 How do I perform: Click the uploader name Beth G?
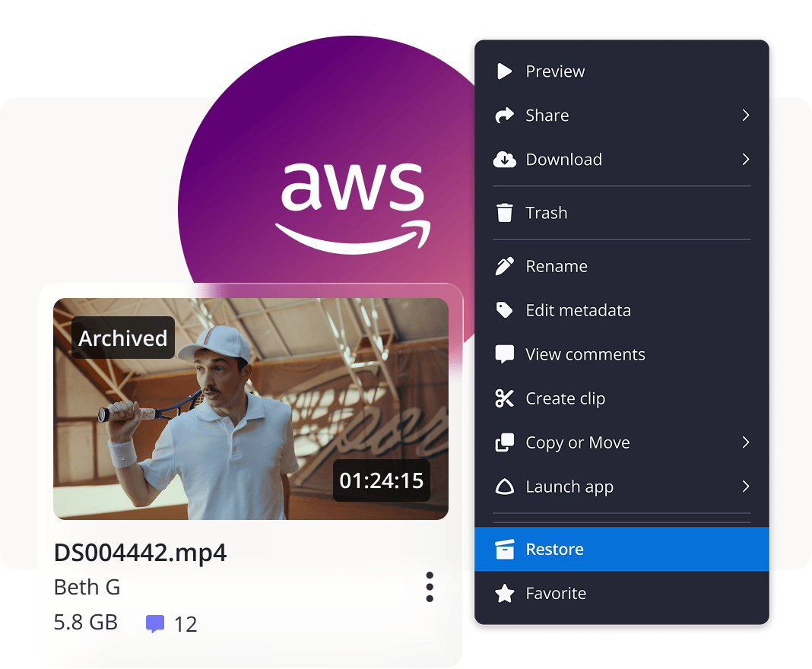tap(87, 588)
